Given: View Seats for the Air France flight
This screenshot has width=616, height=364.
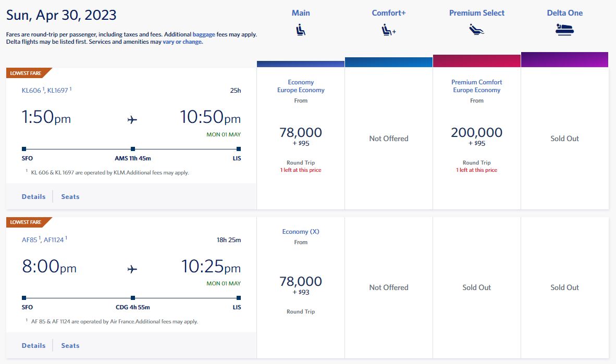Looking at the screenshot, I should click(70, 345).
